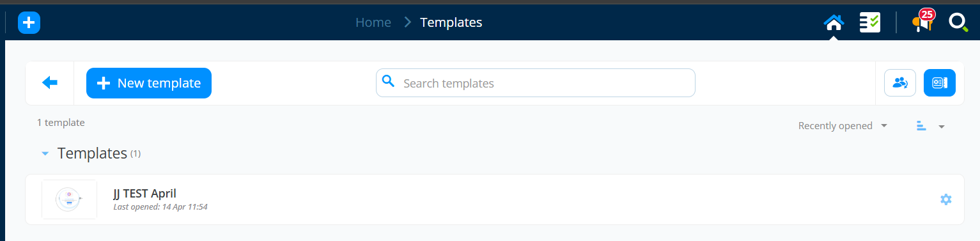Click the Templates section heading
Screen dimensions: 980x241
[x=92, y=153]
